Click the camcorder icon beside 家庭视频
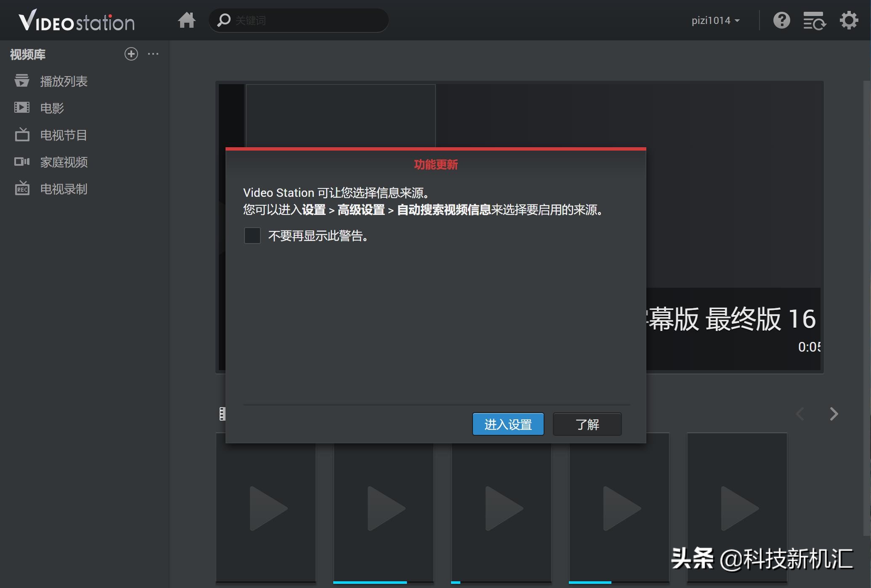 pyautogui.click(x=22, y=162)
